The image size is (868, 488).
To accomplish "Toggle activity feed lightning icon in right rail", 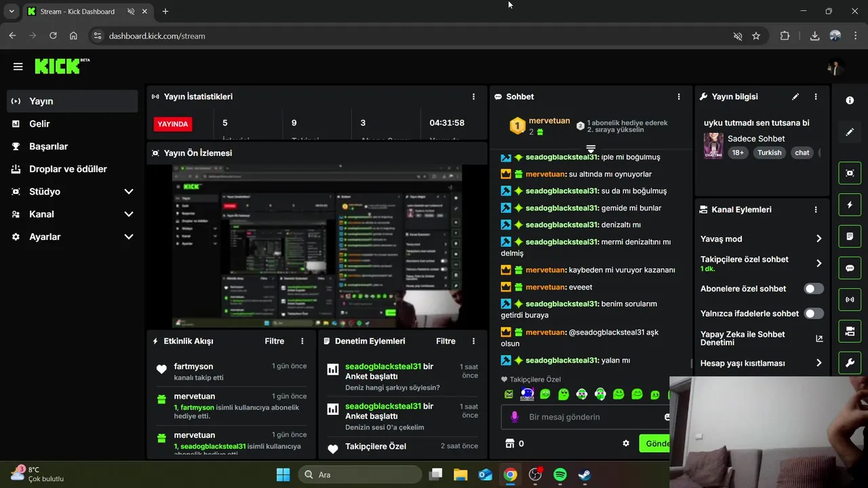I will point(850,205).
